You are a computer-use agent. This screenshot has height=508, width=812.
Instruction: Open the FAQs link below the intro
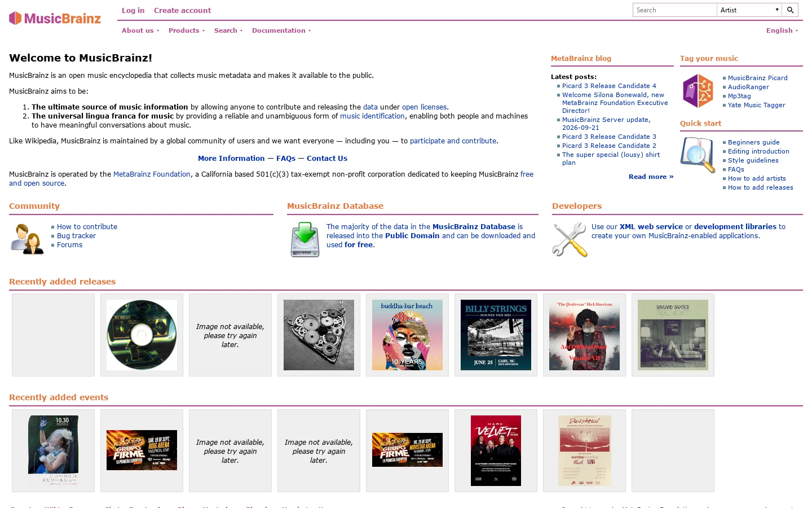[x=286, y=159]
